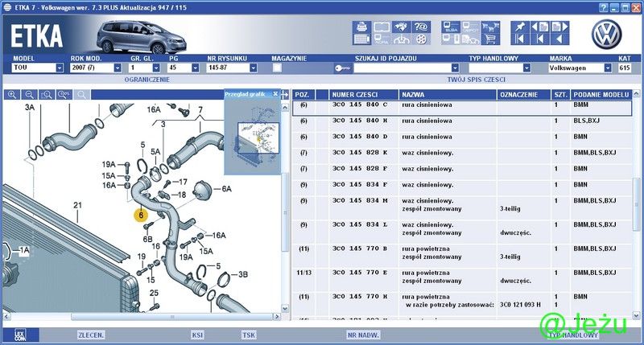Open the keyboard table icon below printer
Image resolution: width=644 pixels, height=345 pixels.
point(361,39)
